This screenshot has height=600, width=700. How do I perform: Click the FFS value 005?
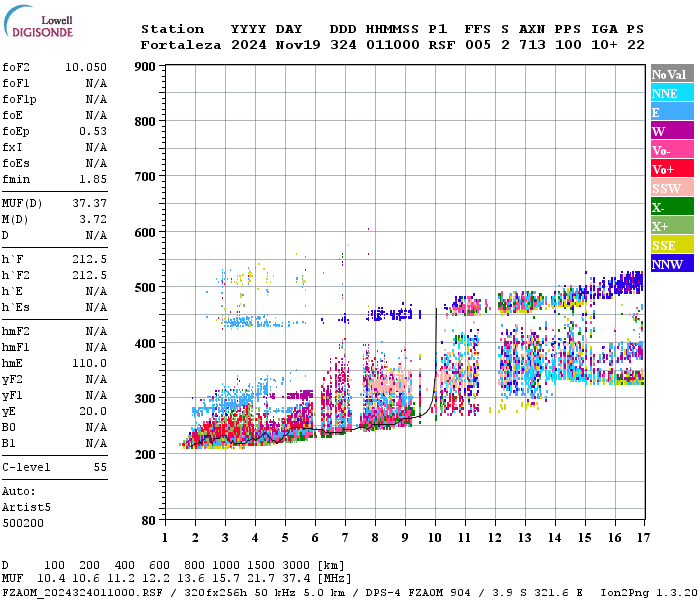[478, 45]
